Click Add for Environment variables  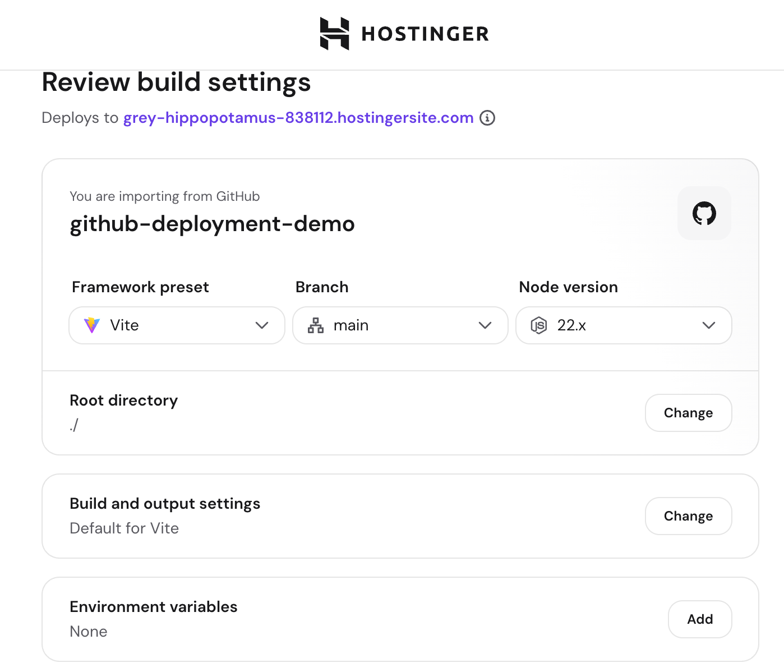(x=700, y=619)
